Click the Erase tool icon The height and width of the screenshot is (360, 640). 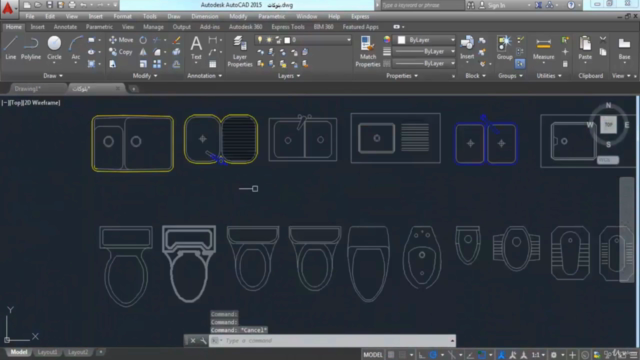(x=176, y=40)
